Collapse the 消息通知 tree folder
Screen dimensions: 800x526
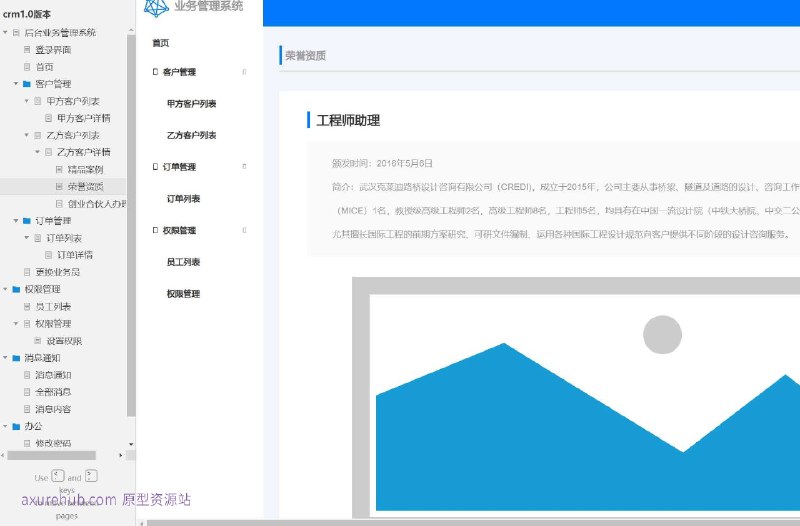tap(5, 358)
